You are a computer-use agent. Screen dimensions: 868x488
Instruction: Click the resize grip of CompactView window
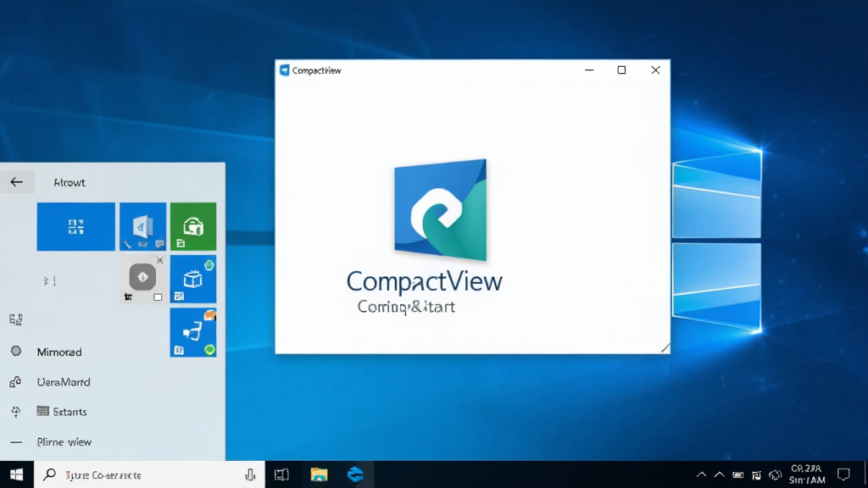coord(665,348)
